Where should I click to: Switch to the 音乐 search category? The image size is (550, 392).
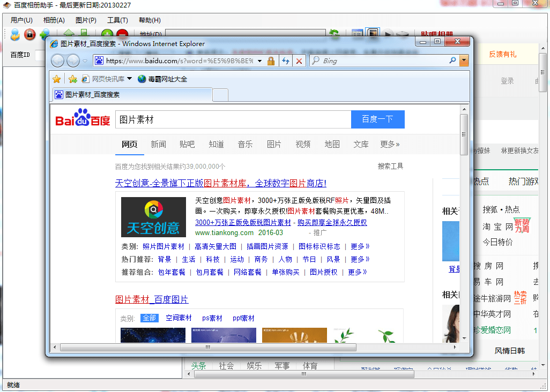coord(245,145)
